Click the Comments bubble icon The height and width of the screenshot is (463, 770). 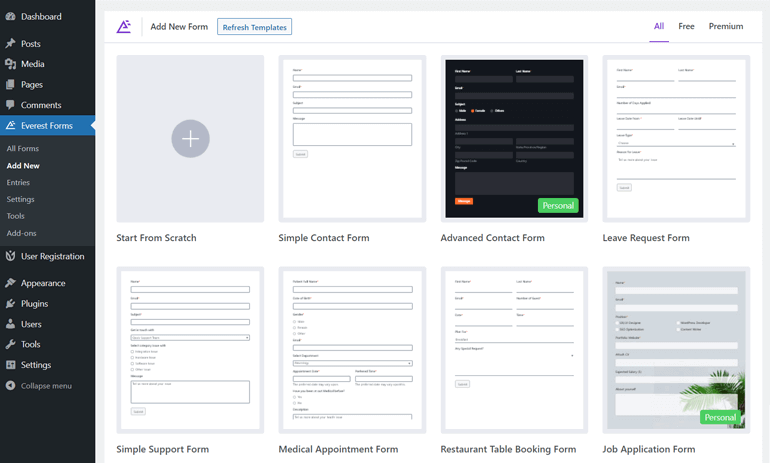(x=10, y=105)
